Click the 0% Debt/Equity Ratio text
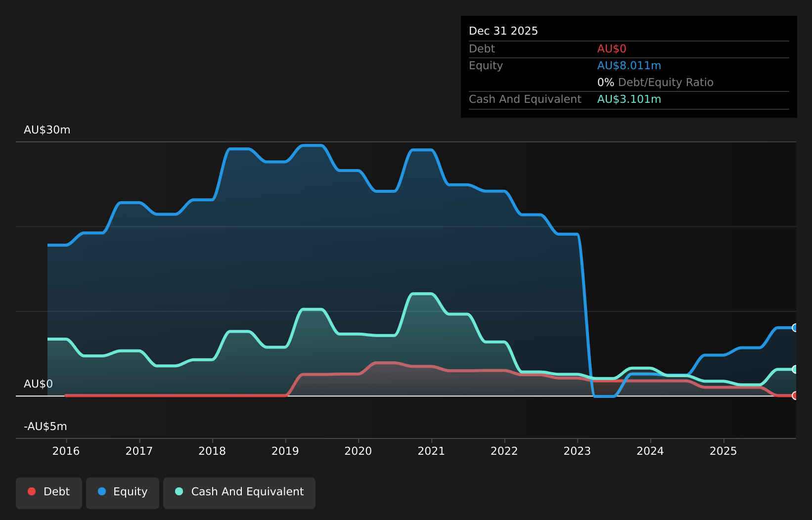 point(655,83)
